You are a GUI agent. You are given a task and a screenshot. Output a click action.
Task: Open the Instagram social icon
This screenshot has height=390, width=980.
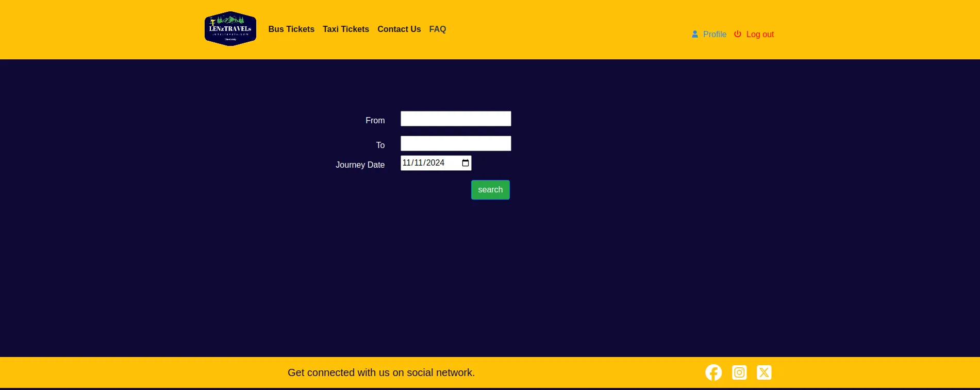point(739,372)
